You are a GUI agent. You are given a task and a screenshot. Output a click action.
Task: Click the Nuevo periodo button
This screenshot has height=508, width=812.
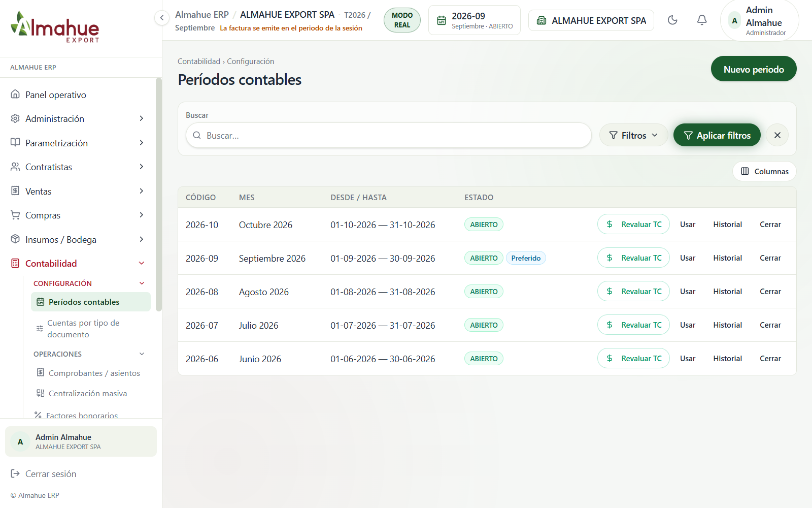coord(754,69)
